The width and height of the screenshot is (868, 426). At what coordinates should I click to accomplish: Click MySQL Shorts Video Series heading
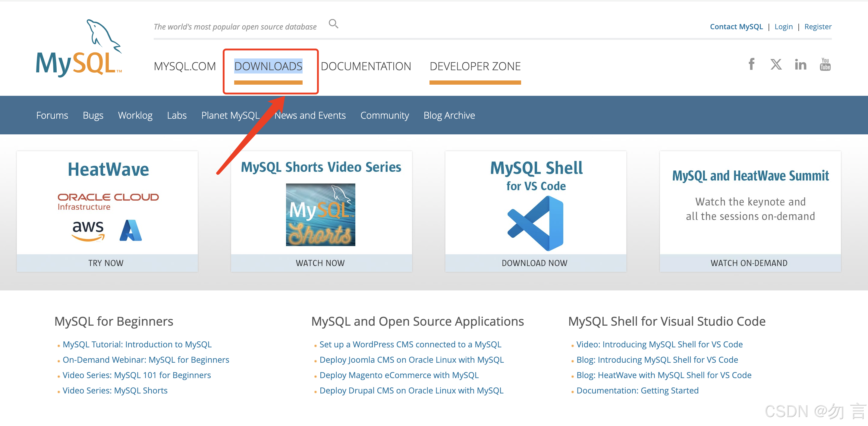click(x=321, y=167)
